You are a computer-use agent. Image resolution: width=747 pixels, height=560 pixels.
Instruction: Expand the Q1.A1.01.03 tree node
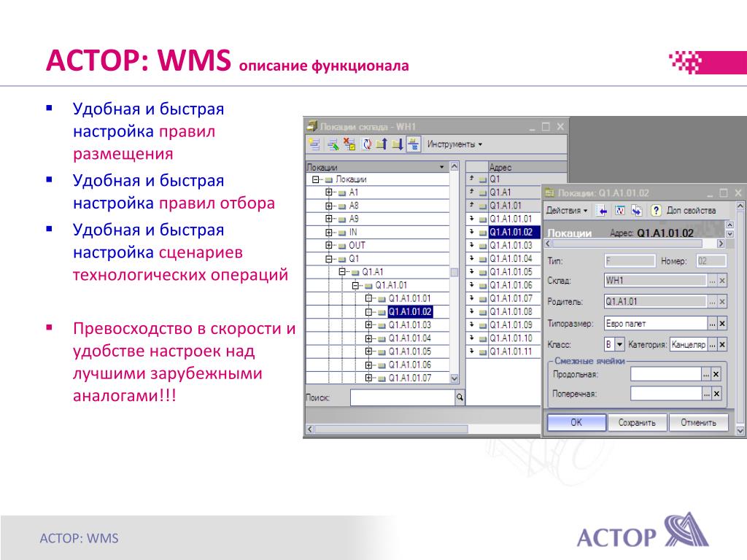pyautogui.click(x=368, y=324)
